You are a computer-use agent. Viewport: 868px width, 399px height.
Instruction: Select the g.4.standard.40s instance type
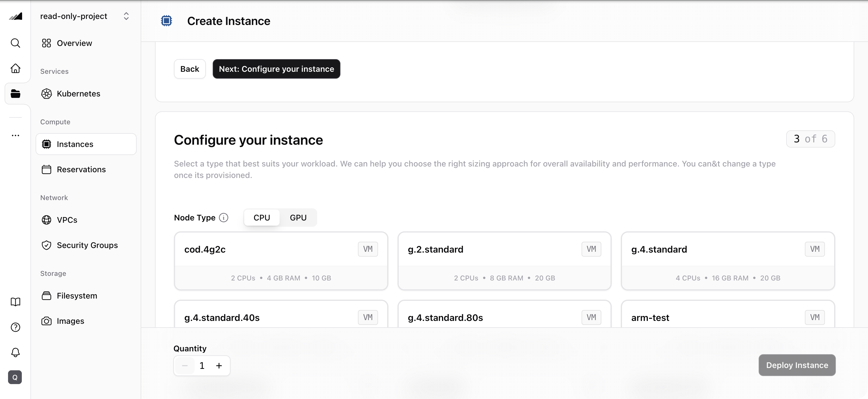[x=281, y=314]
